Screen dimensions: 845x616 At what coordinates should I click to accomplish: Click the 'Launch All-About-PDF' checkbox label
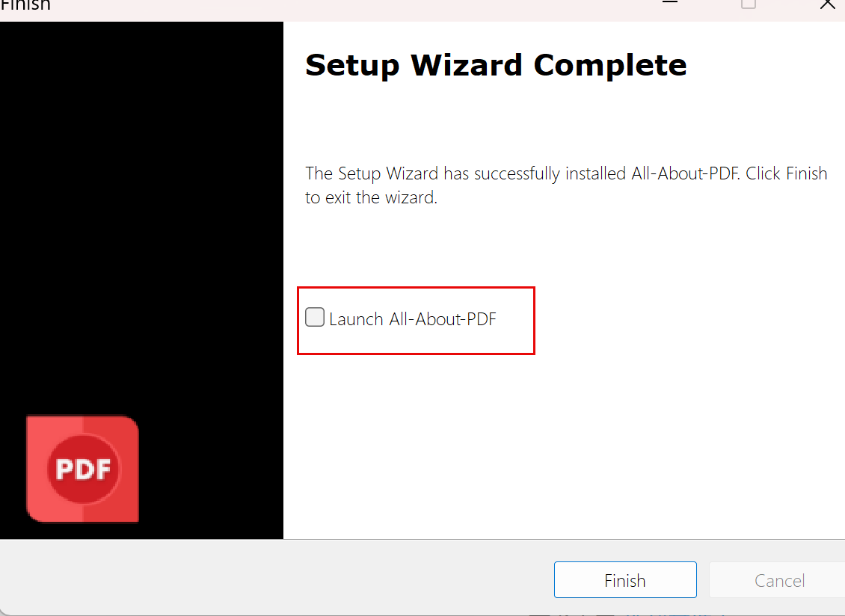point(412,319)
